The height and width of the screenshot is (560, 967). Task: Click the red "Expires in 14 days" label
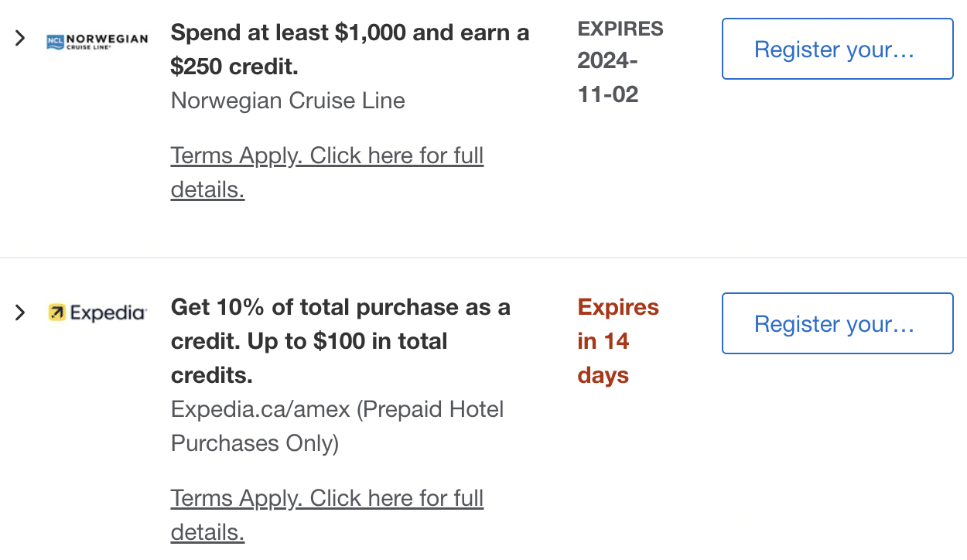[617, 341]
